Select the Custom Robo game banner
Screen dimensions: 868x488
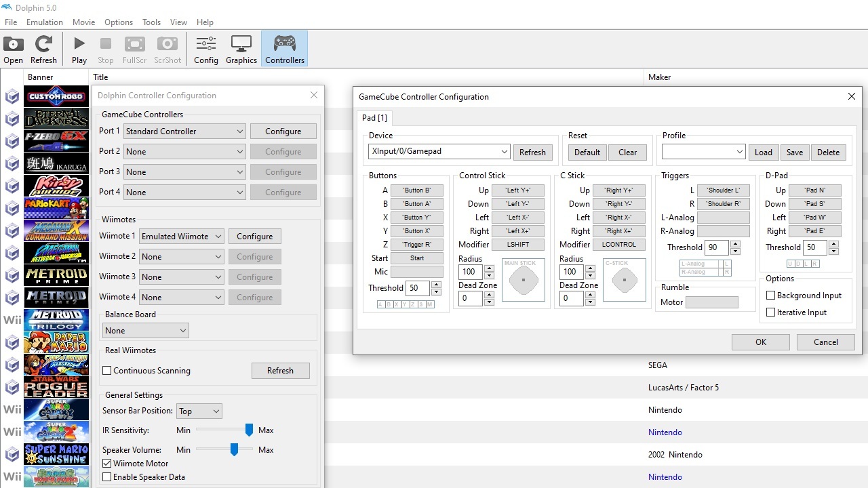[x=56, y=96]
